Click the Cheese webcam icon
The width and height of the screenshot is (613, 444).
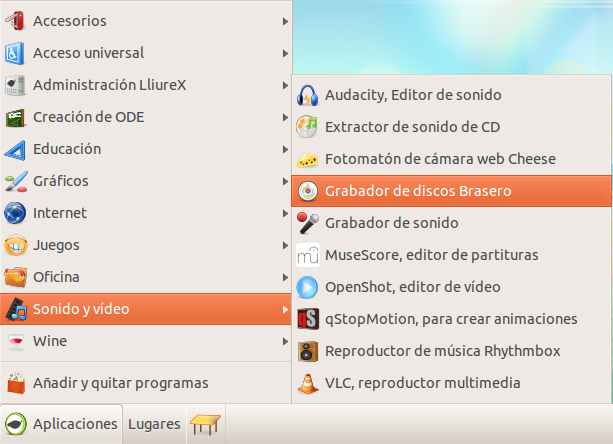(x=308, y=159)
